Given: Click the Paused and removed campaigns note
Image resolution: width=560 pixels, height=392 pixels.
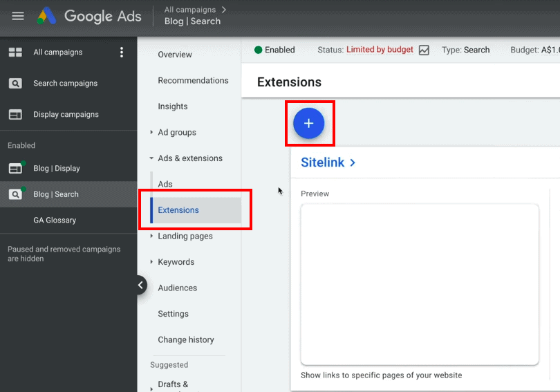Looking at the screenshot, I should 64,254.
